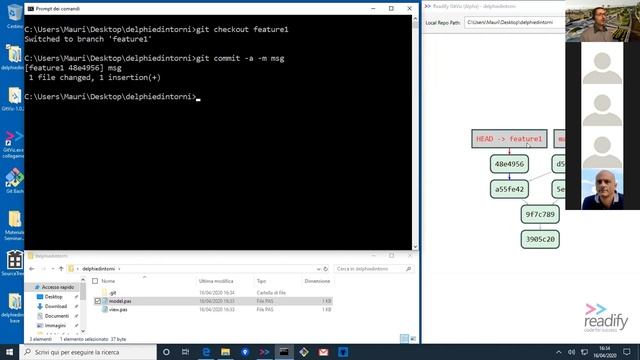Uncheck the model.pas file checkbox
The image size is (640, 360).
click(98, 301)
